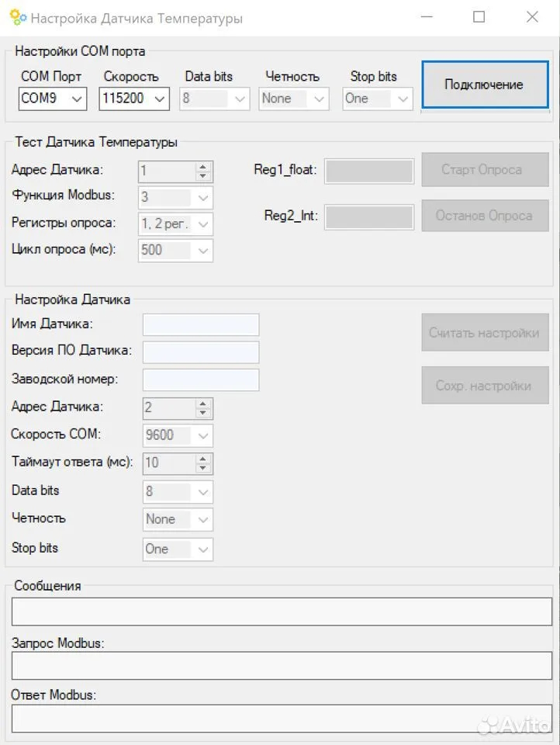Click the Имя Датчика text field
The width and height of the screenshot is (560, 745).
[x=201, y=324]
